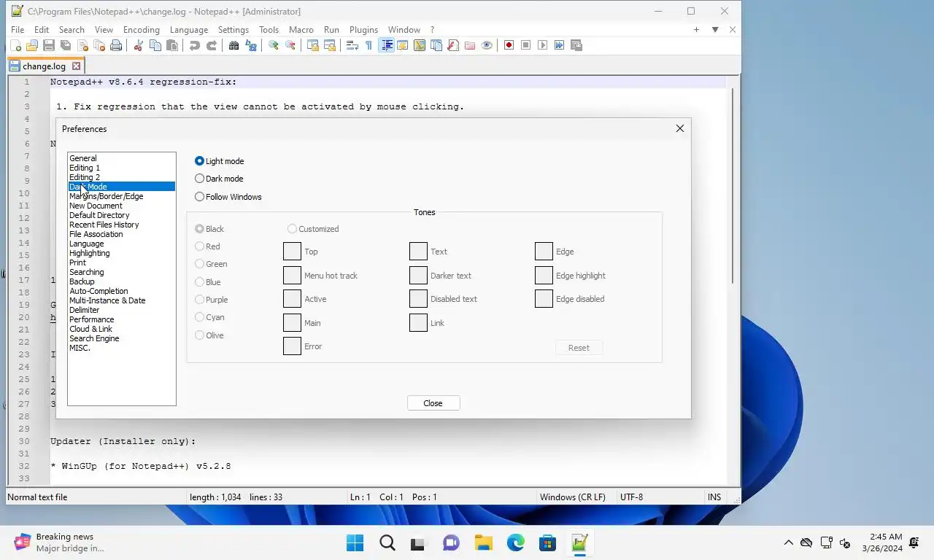Click the Cut scissors icon
This screenshot has width=934, height=560.
138,45
